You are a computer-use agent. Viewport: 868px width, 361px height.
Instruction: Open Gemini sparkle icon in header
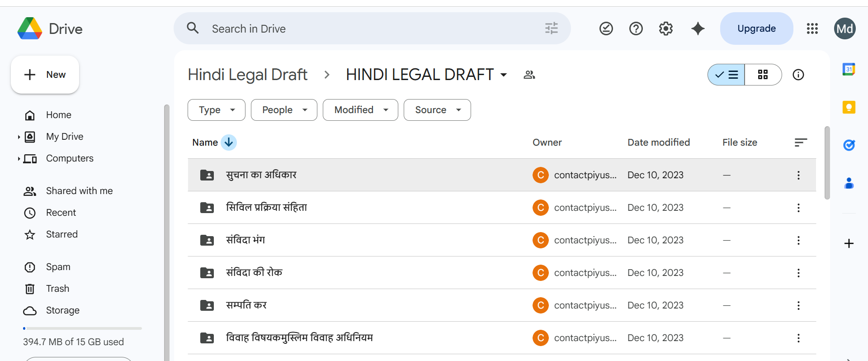pyautogui.click(x=698, y=28)
